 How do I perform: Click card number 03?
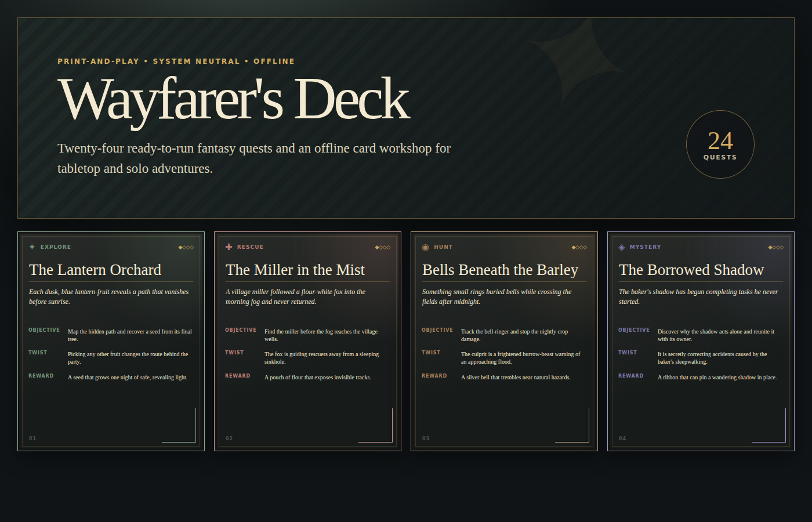[x=426, y=438]
